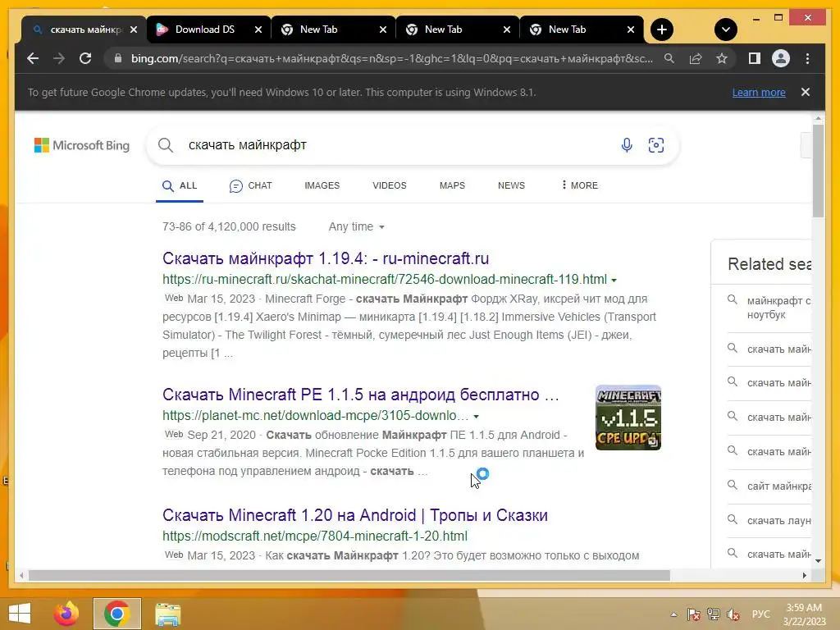Screen dimensions: 840x630
Task: Open the Any time filter dropdown
Action: (x=356, y=226)
